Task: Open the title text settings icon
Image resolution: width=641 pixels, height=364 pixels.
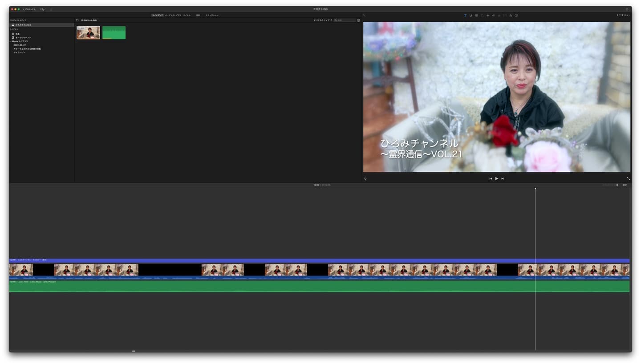Action: (x=465, y=15)
